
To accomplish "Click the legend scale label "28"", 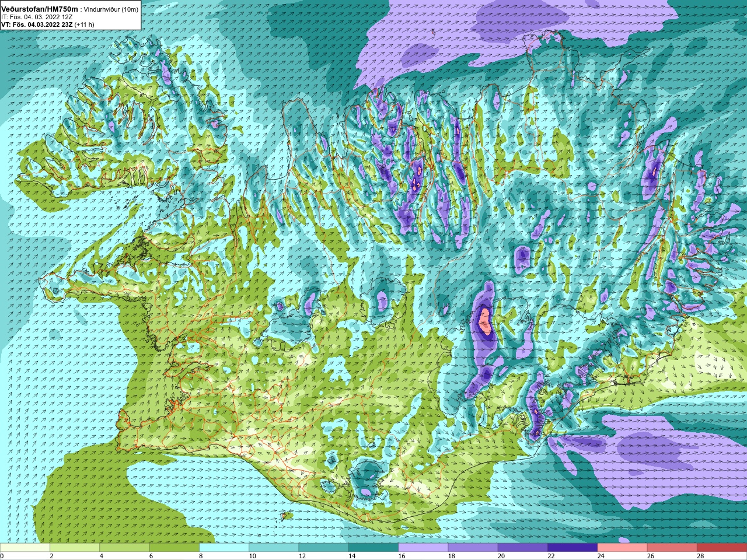I will (700, 556).
